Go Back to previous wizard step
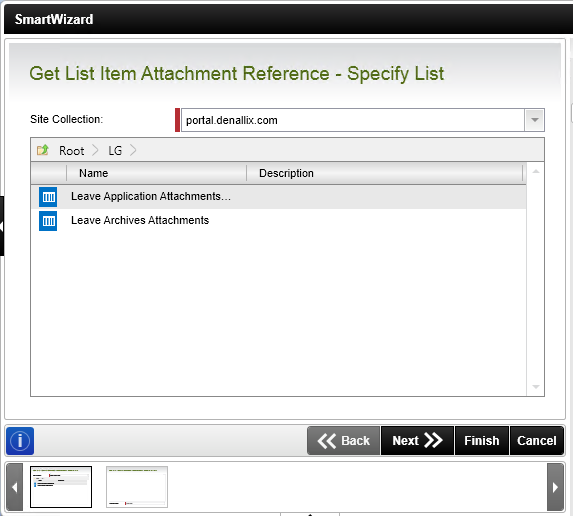Viewport: 573px width, 516px height. coord(344,441)
